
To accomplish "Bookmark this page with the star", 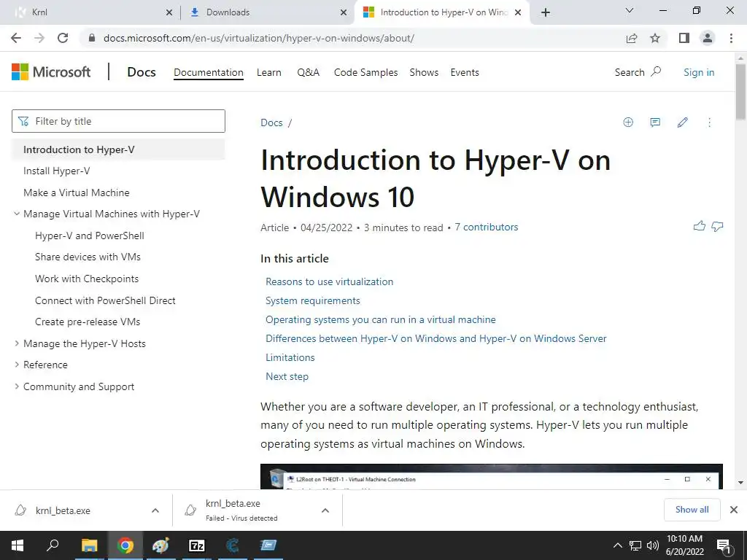I will pyautogui.click(x=655, y=38).
